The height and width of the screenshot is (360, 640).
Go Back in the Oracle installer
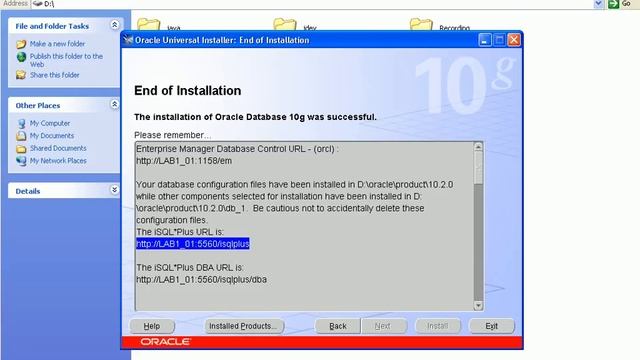338,326
